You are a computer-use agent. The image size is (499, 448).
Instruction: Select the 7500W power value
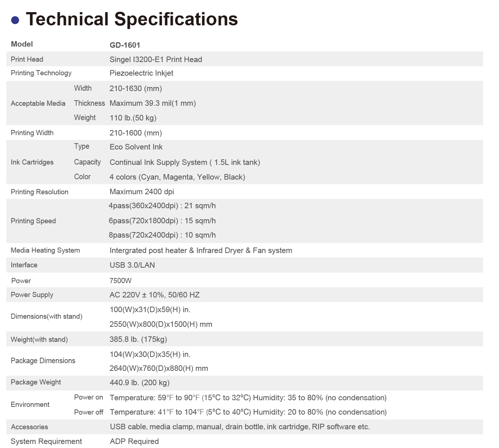click(120, 281)
